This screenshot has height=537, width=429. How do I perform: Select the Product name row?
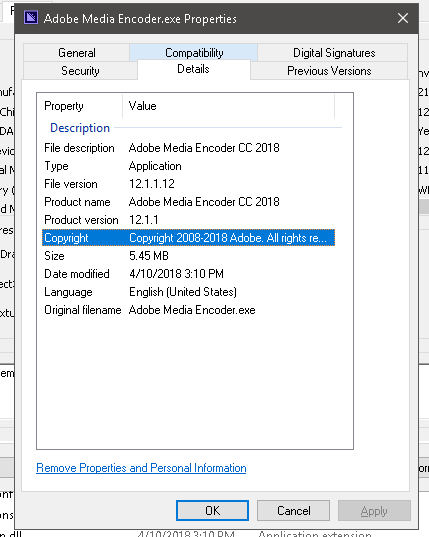(188, 202)
